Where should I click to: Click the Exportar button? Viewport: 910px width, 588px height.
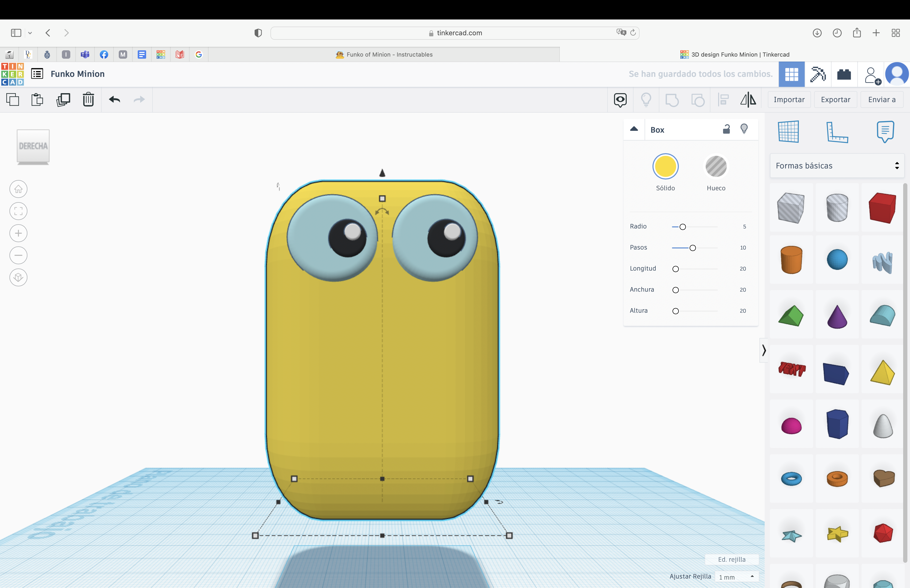tap(835, 100)
